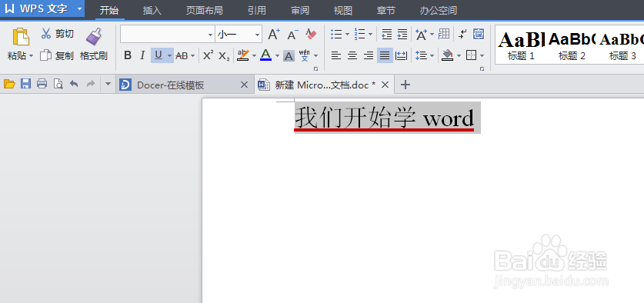Click the borders grid icon
This screenshot has width=644, height=303.
point(472,55)
